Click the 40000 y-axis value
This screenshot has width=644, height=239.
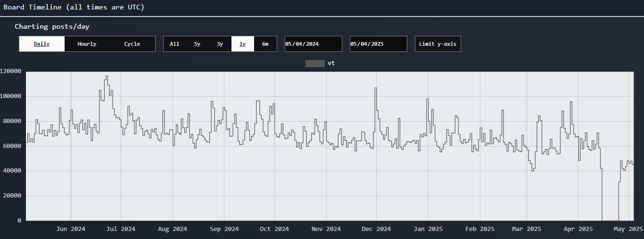(x=12, y=171)
